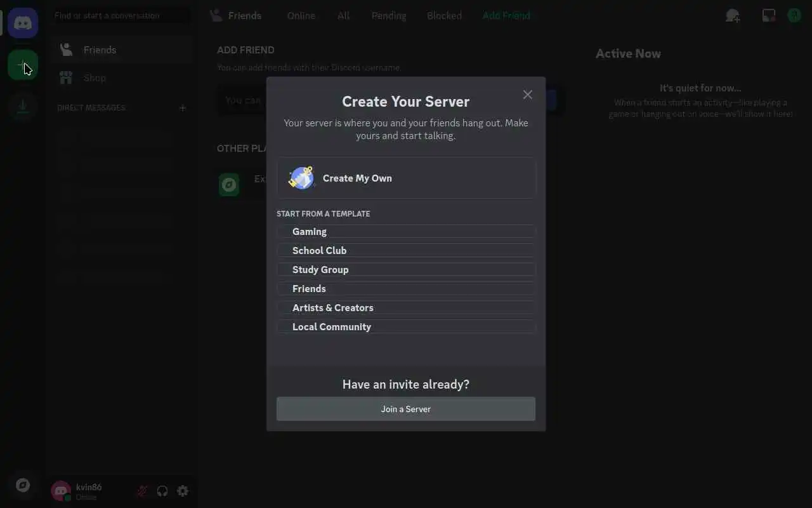
Task: Click the It's quiet for now text
Action: click(700, 88)
